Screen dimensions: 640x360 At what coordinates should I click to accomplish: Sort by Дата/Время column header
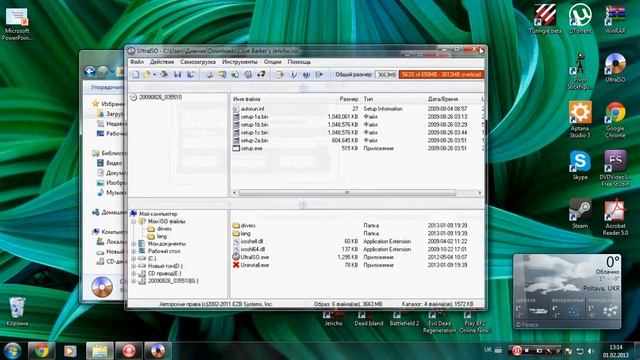pos(443,99)
